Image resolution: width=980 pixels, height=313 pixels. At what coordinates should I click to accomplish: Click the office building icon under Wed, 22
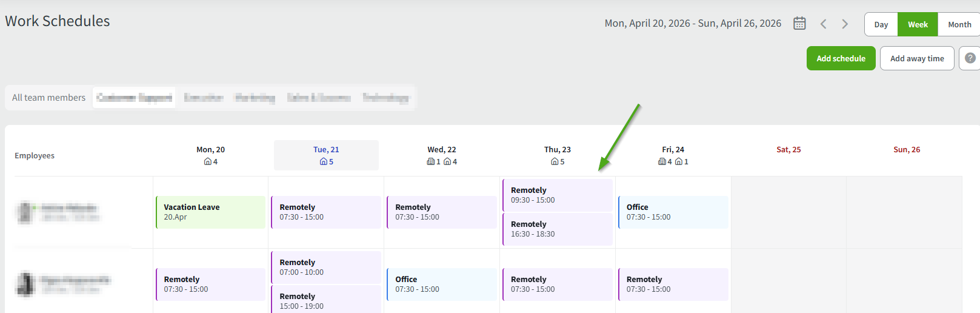431,162
